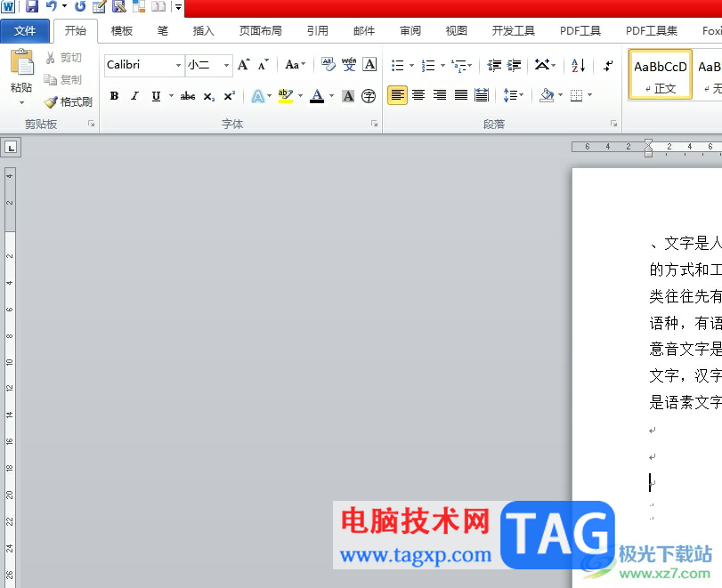Viewport: 722px width, 588px height.
Task: Toggle Superscript formatting
Action: pos(230,96)
